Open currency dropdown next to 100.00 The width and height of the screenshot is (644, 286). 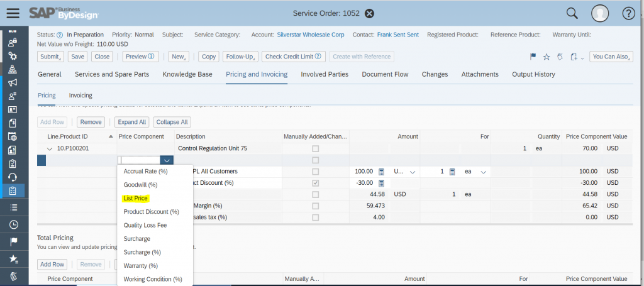(x=413, y=172)
